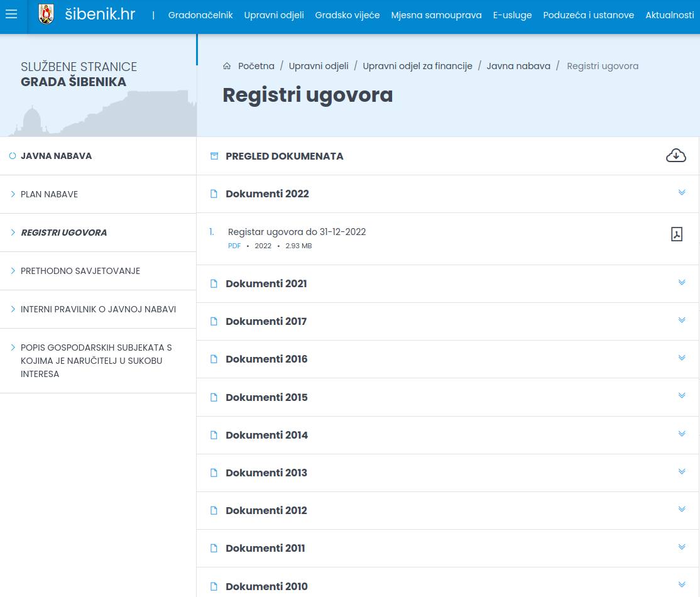This screenshot has height=597, width=700.
Task: Open the PDF icon for Registar ugovora
Action: click(676, 234)
